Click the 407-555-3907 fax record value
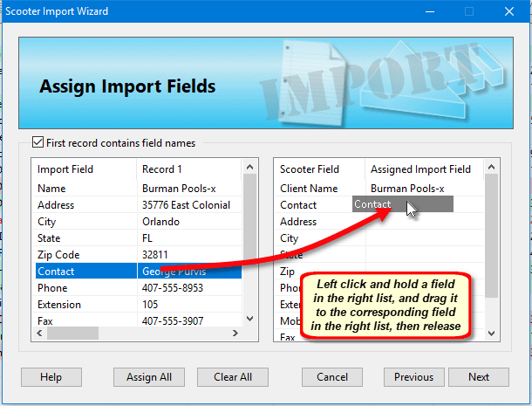The height and width of the screenshot is (406, 532). tap(173, 320)
